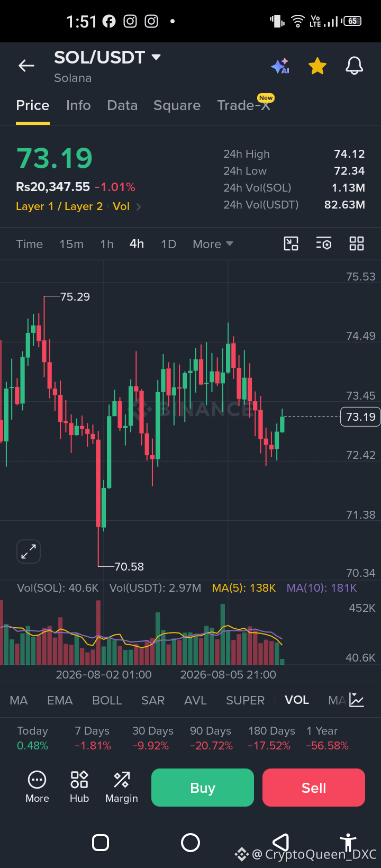Viewport: 381px width, 868px height.
Task: Tap the green Buy button
Action: (203, 788)
